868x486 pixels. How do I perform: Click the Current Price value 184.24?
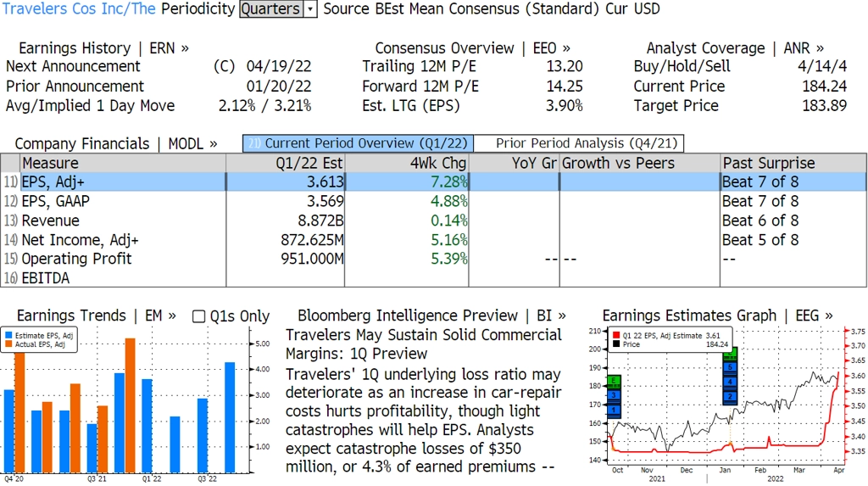pyautogui.click(x=824, y=87)
